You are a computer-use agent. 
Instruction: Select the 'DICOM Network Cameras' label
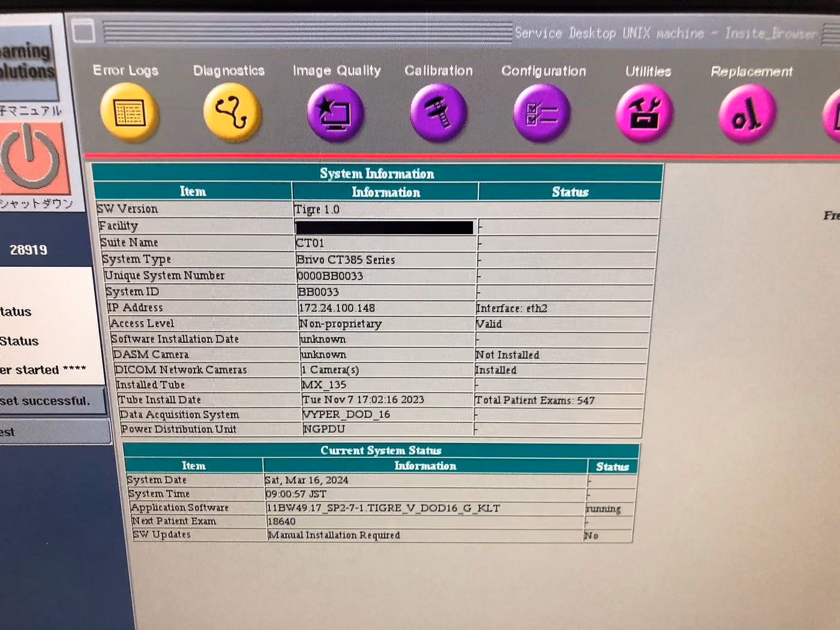click(181, 370)
